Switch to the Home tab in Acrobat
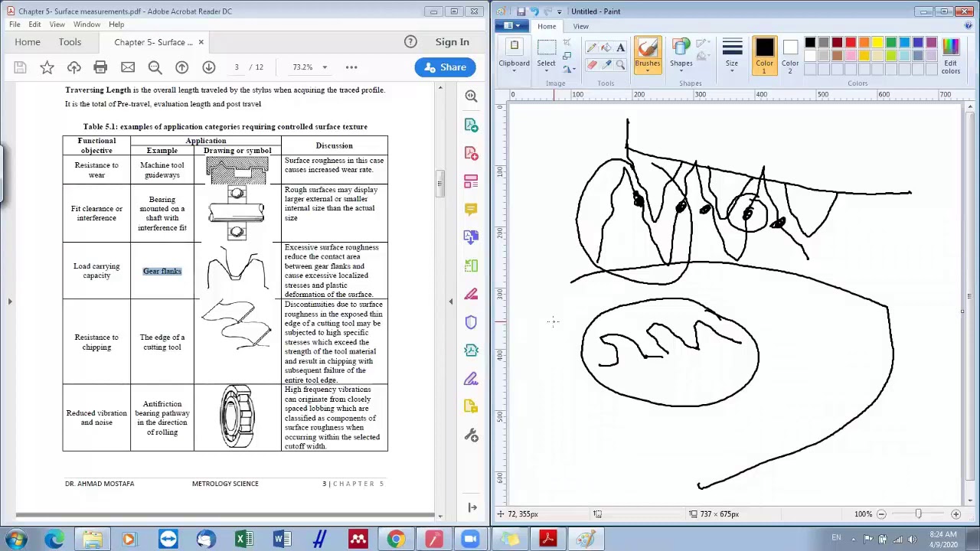The width and height of the screenshot is (980, 551). 27,42
